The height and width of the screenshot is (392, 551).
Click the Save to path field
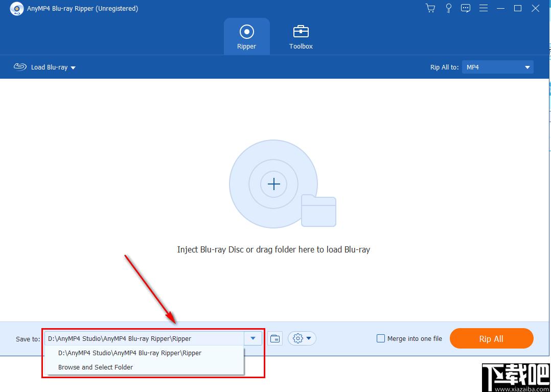click(145, 339)
